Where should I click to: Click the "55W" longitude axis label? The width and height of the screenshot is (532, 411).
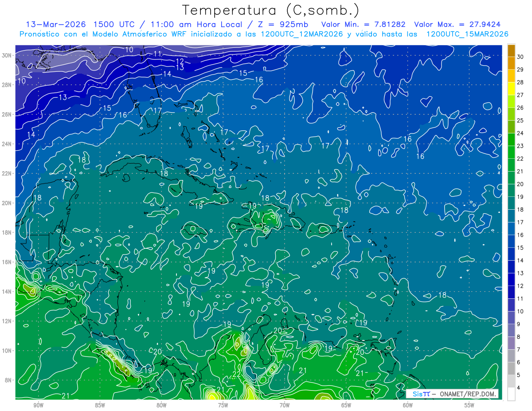pyautogui.click(x=469, y=406)
